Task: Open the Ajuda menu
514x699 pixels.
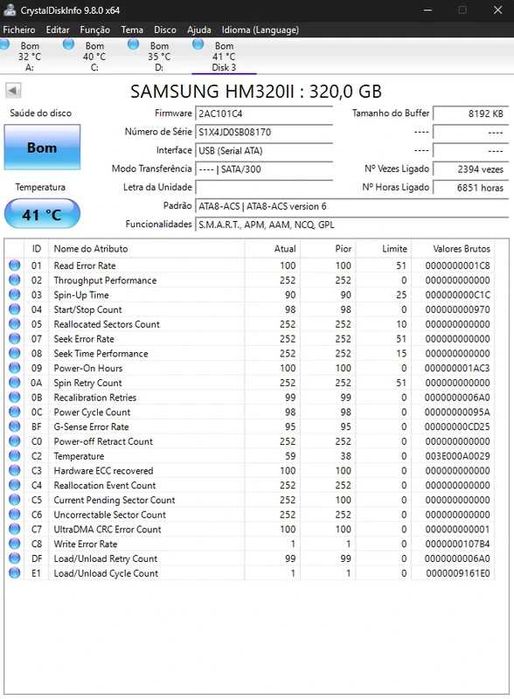Action: 199,30
